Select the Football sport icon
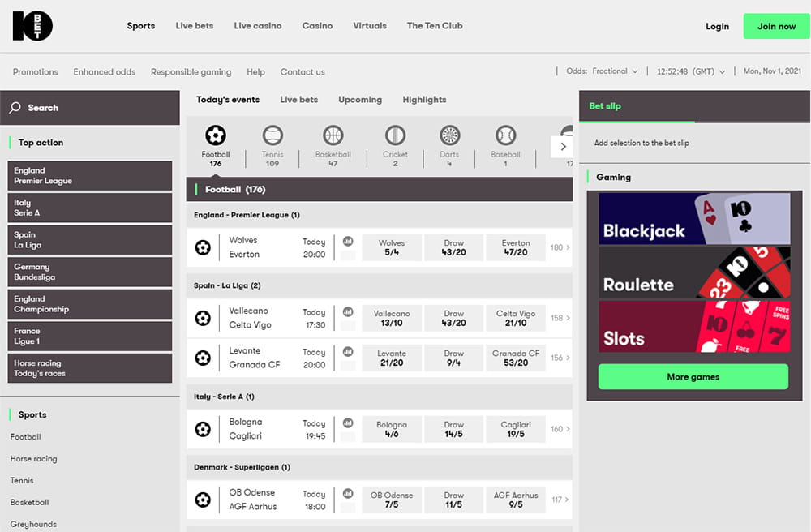 tap(216, 135)
